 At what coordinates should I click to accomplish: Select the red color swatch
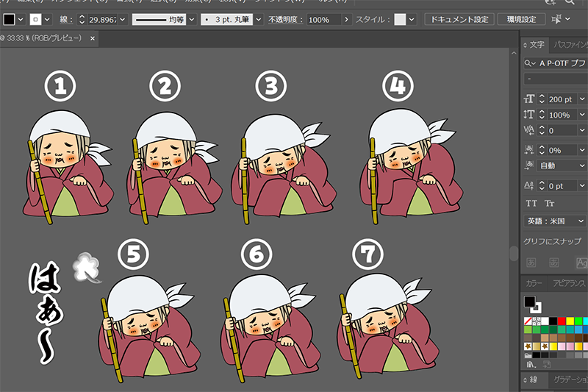562,321
